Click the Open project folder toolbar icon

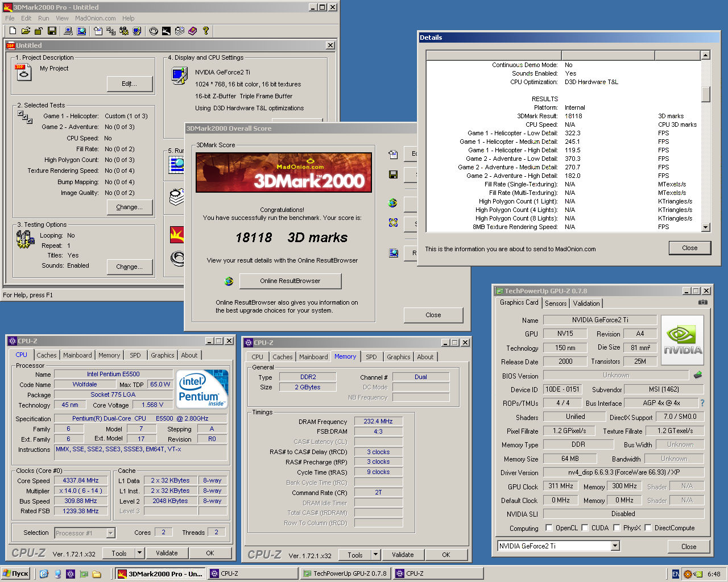pos(26,31)
